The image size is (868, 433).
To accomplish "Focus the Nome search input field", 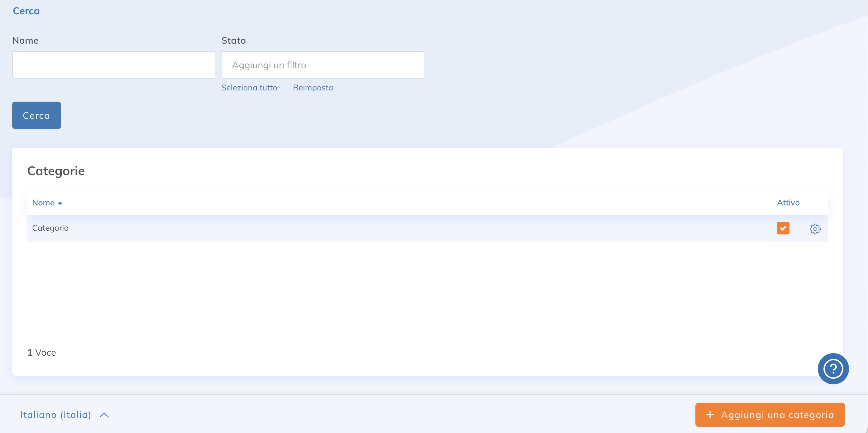I will click(x=113, y=65).
